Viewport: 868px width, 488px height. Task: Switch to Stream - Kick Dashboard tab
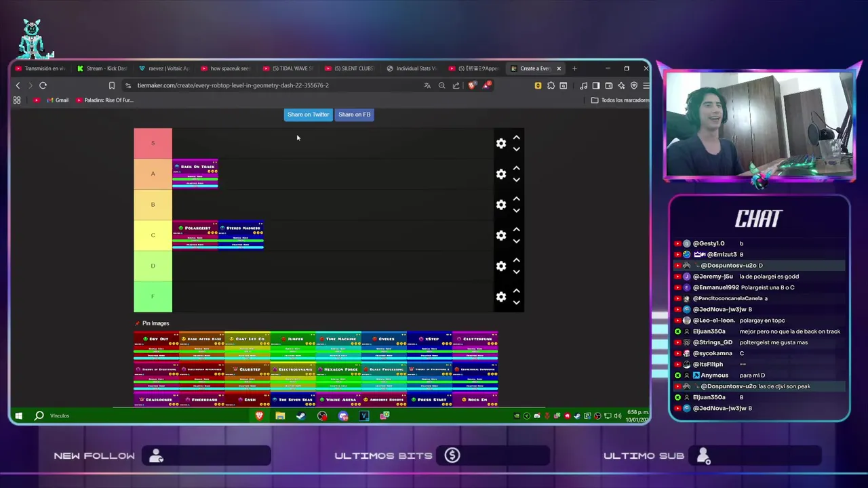(102, 68)
